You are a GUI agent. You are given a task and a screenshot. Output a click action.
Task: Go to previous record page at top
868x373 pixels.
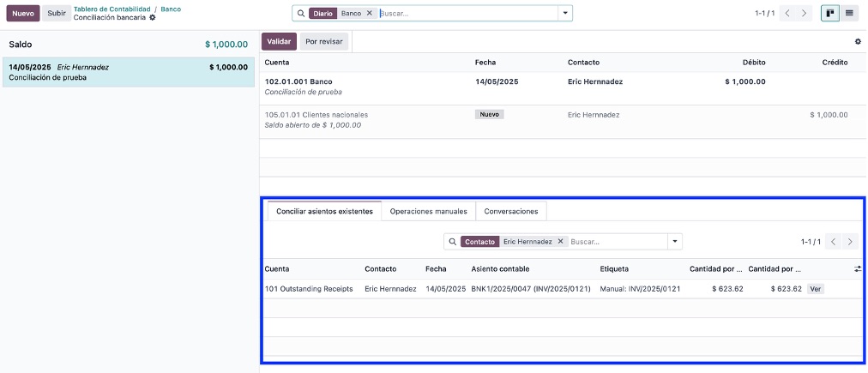tap(787, 13)
